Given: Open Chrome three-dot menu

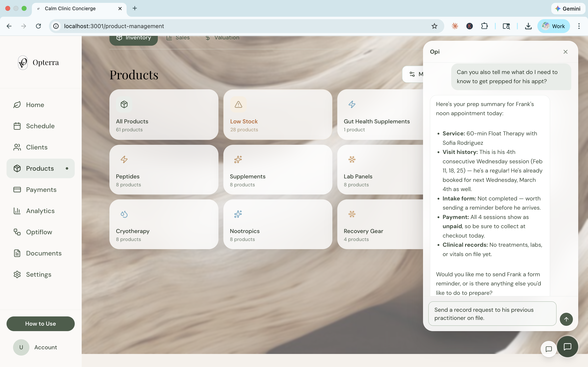Looking at the screenshot, I should [x=579, y=26].
